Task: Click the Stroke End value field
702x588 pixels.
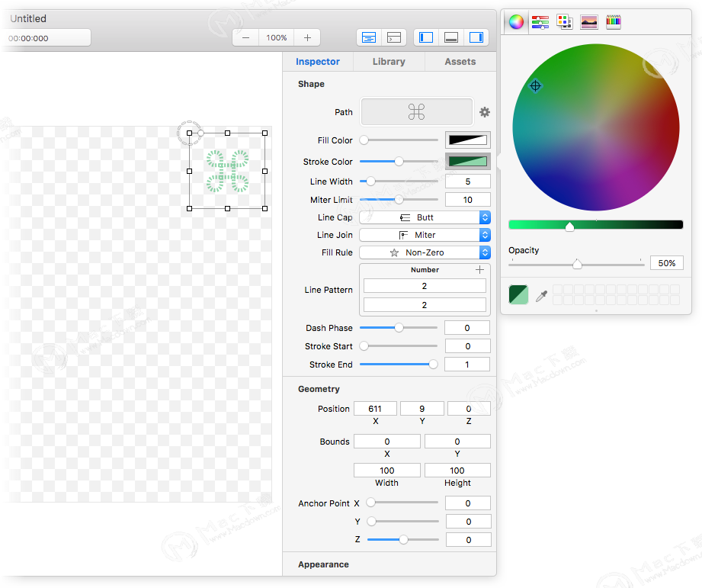Action: click(467, 364)
